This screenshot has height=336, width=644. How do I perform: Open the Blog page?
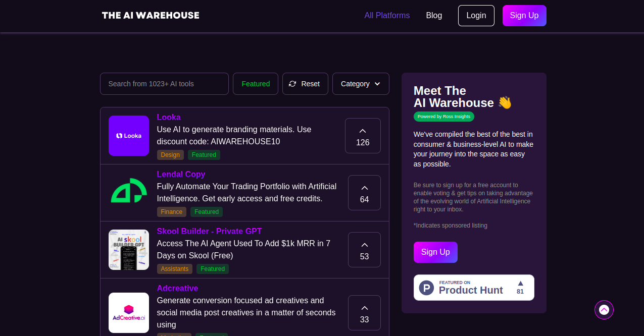point(434,15)
